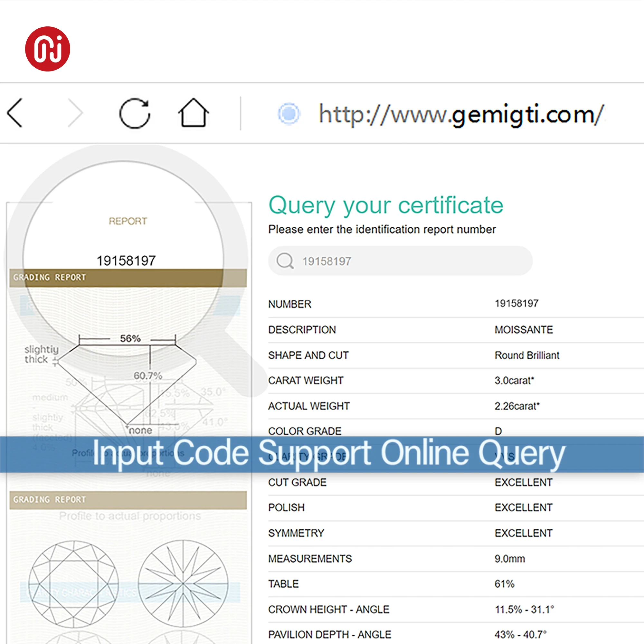
Task: Click the 'Query your certificate' heading
Action: click(386, 205)
